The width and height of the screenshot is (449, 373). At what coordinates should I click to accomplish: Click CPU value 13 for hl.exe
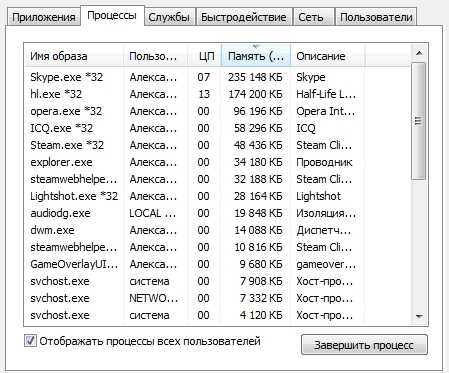[204, 94]
